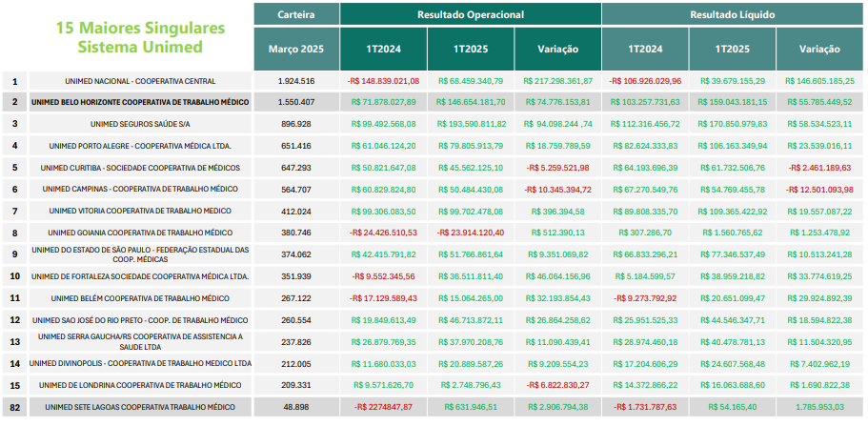
Task: Click value R$ 146.605.185,25
Action: click(x=818, y=81)
